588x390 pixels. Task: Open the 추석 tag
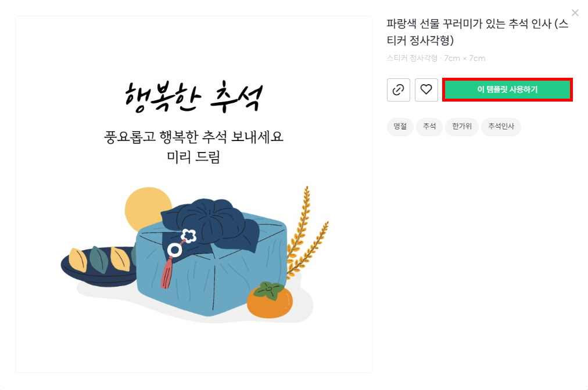coord(429,127)
